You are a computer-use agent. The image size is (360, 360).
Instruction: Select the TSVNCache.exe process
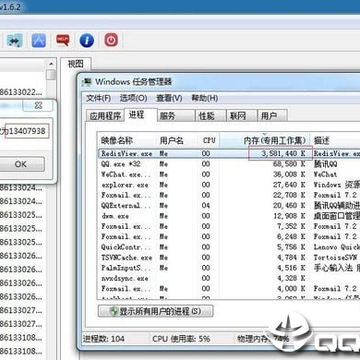pos(127,257)
